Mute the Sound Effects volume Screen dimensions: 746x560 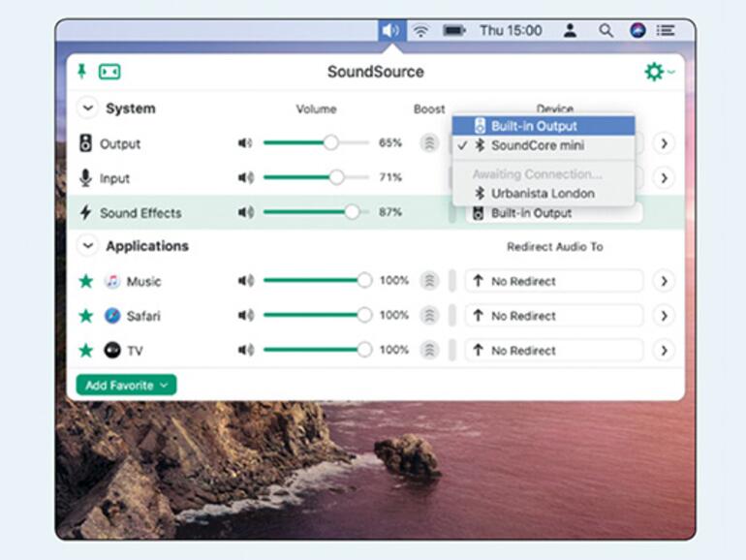coord(245,212)
